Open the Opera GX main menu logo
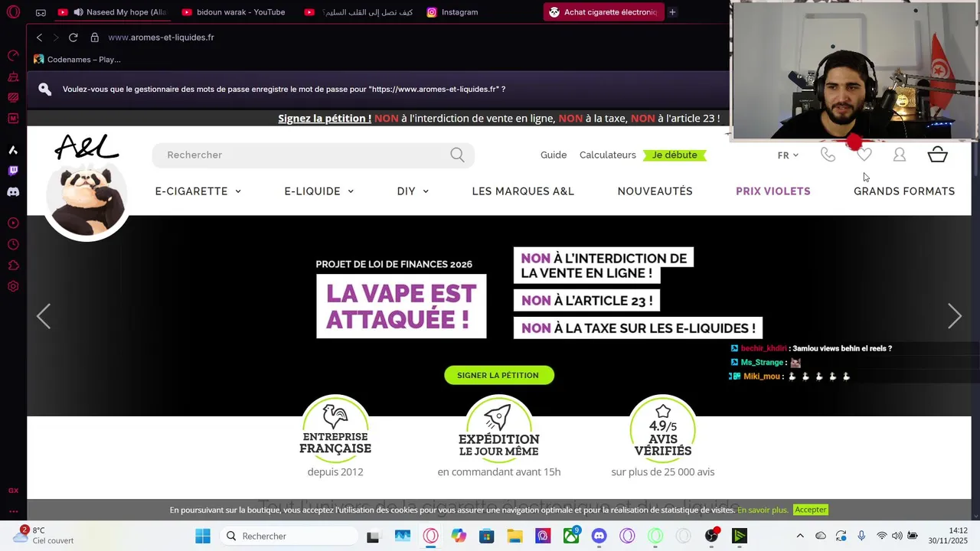This screenshot has height=551, width=980. (13, 12)
